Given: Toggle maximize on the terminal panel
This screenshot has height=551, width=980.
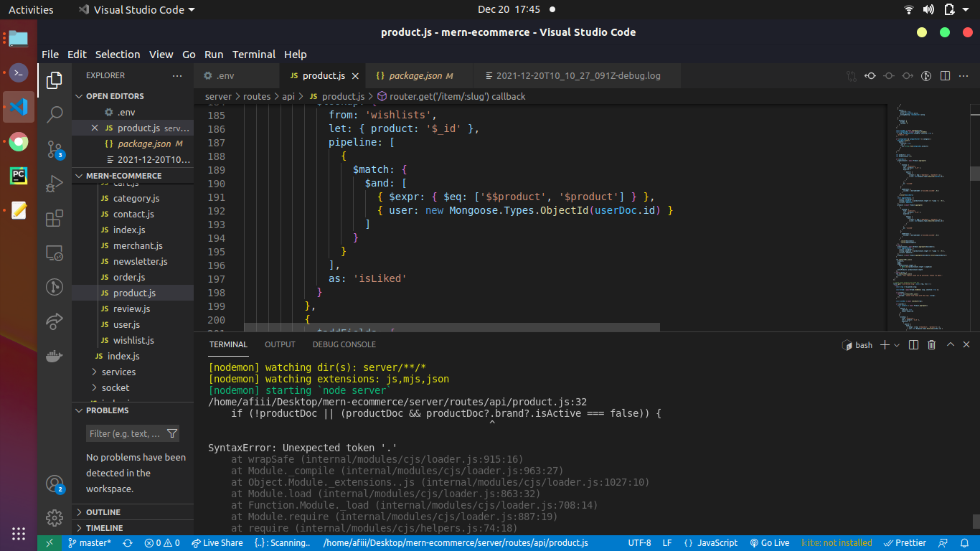Looking at the screenshot, I should [950, 344].
